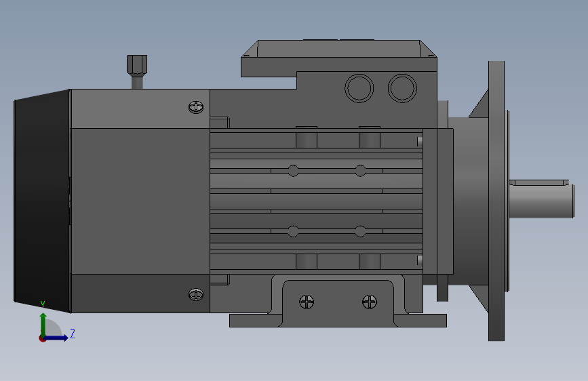Select the upper cross-head screw on the fan cover
This screenshot has height=381, width=588.
196,107
